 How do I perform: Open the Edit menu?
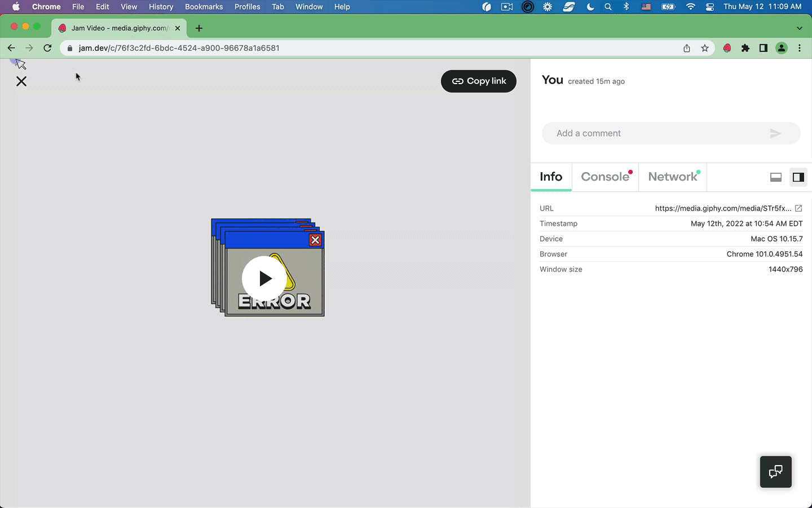coord(103,7)
